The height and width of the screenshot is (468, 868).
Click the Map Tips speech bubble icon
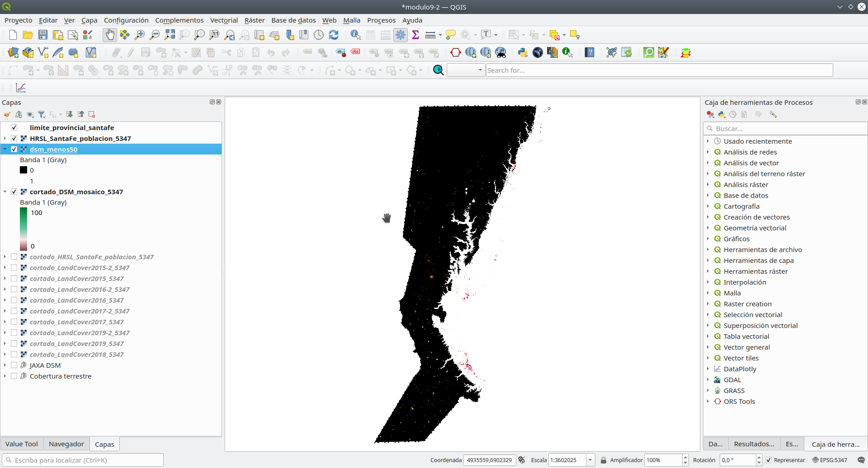point(451,35)
